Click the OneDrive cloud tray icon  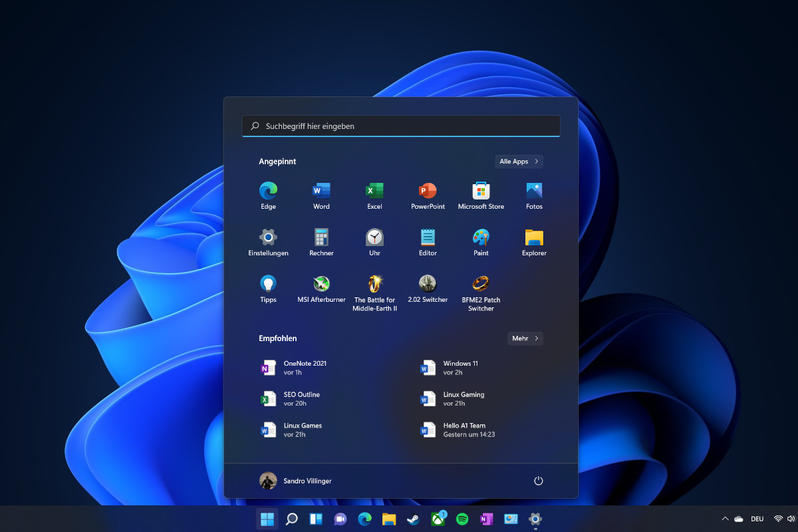[738, 519]
